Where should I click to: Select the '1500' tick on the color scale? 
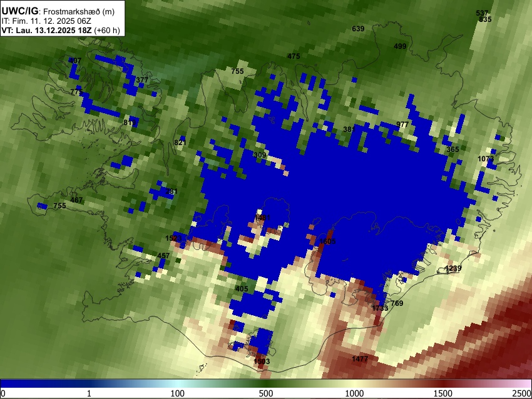click(443, 393)
